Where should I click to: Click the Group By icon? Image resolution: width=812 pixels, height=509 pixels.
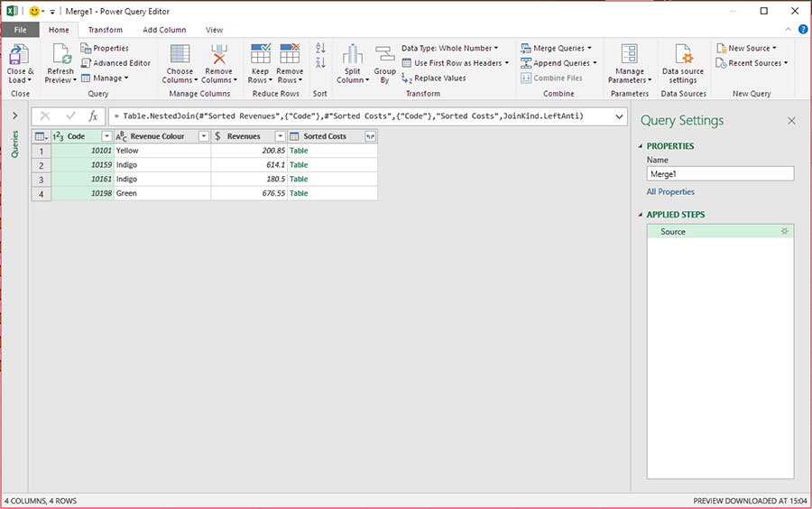(x=384, y=54)
